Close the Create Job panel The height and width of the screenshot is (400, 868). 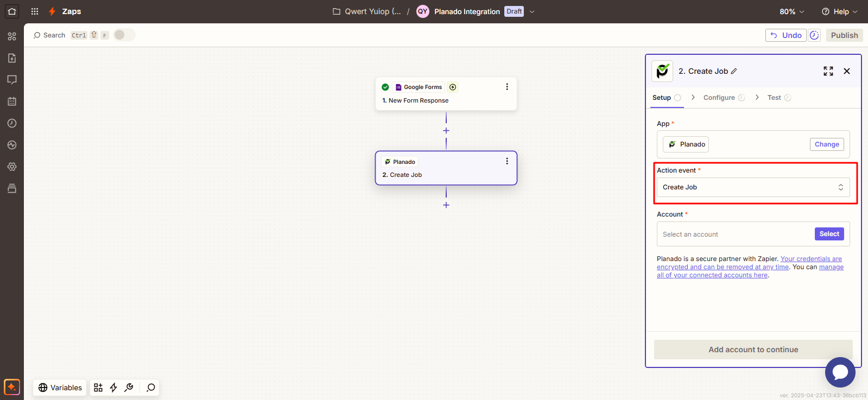click(x=847, y=71)
